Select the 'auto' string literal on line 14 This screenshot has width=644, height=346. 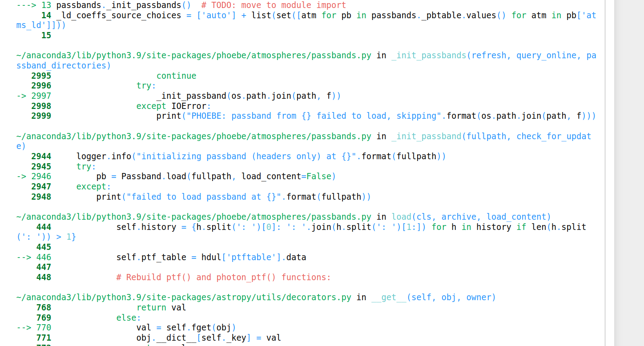216,16
